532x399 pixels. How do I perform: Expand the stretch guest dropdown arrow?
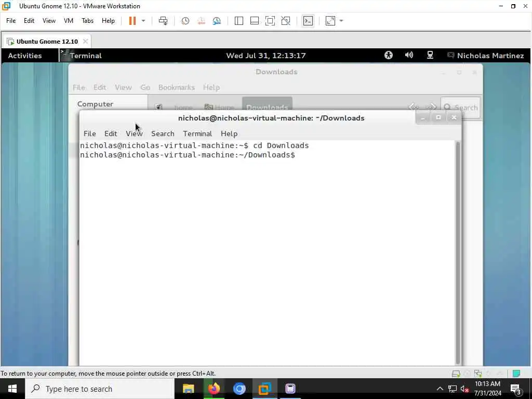[x=341, y=21]
